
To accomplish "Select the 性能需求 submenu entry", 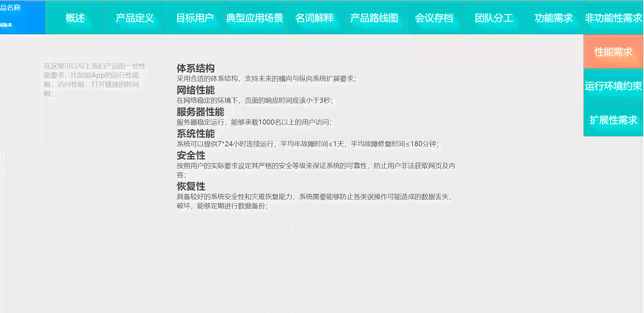I will (x=613, y=52).
